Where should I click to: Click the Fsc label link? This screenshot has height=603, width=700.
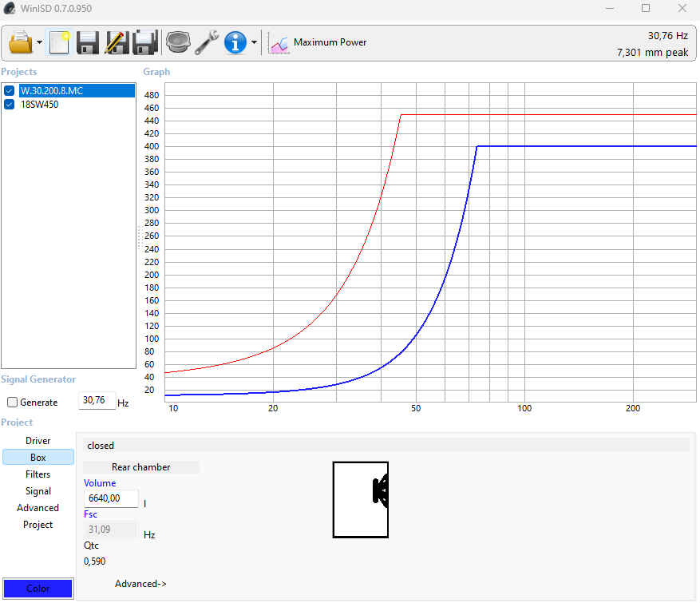(91, 514)
